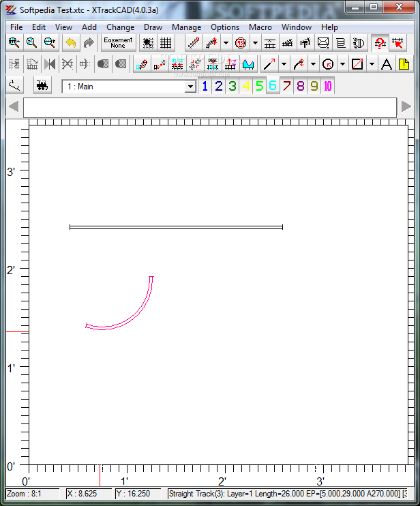This screenshot has width=420, height=506.
Task: Toggle layer 8 purple button
Action: pos(300,86)
